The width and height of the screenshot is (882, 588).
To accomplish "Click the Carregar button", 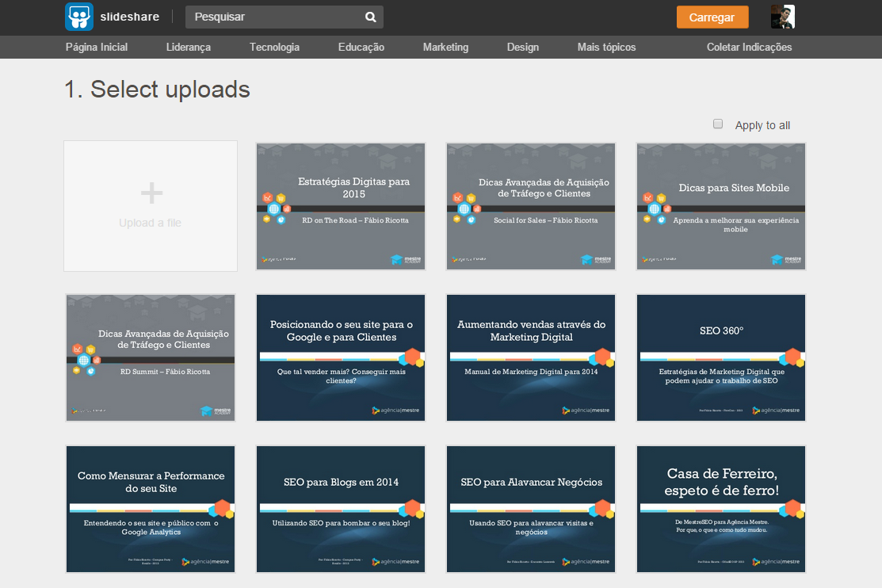I will (712, 17).
